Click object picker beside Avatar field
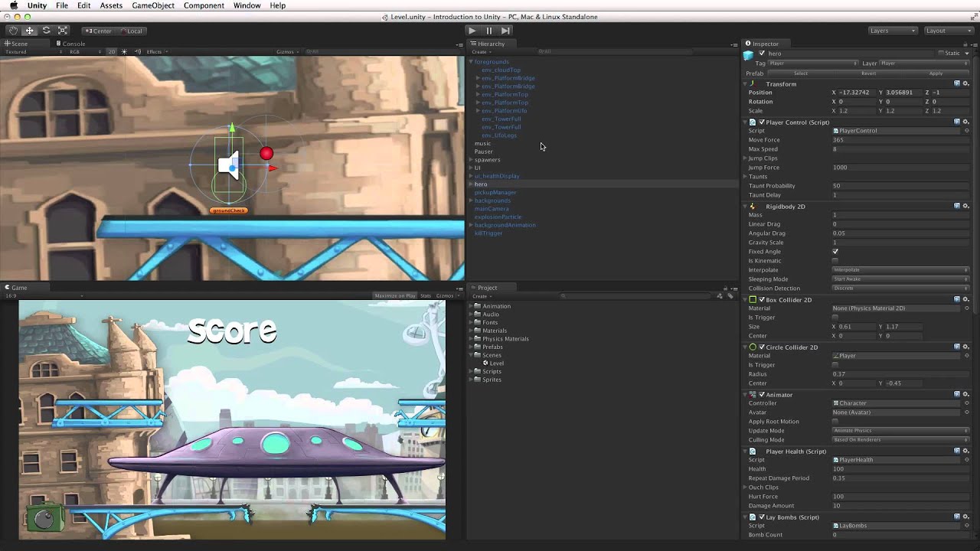 tap(966, 412)
